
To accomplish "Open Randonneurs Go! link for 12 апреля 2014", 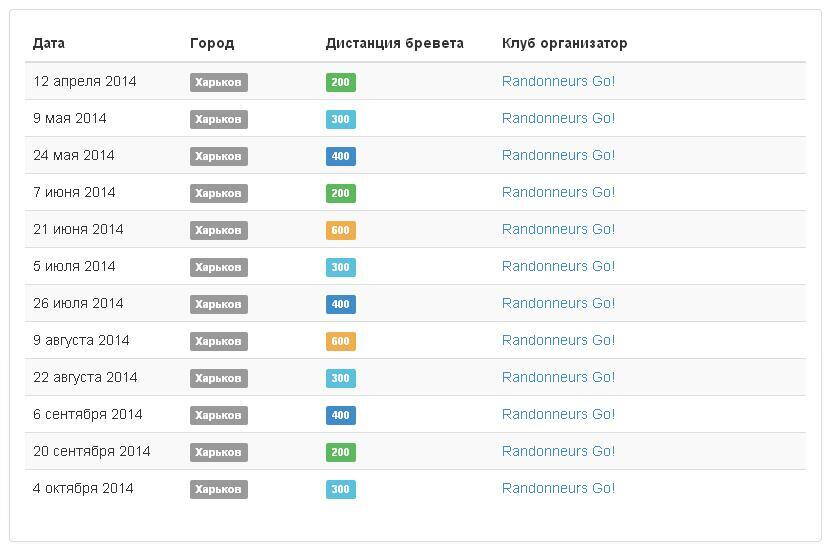I will point(558,81).
